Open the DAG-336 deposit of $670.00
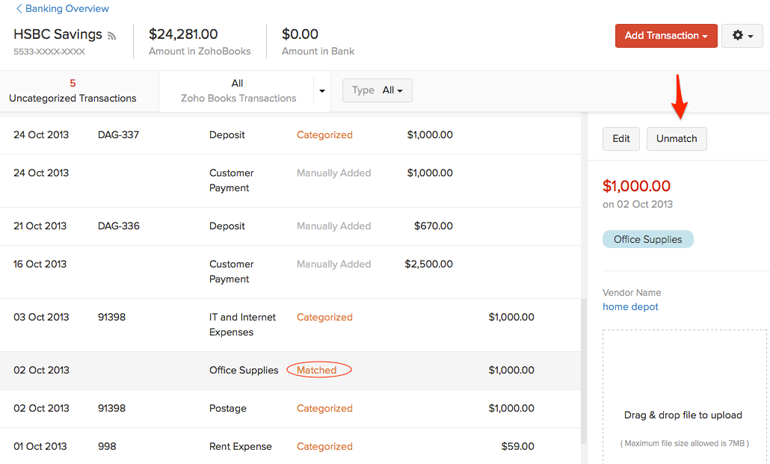This screenshot has width=770, height=464. pos(290,226)
